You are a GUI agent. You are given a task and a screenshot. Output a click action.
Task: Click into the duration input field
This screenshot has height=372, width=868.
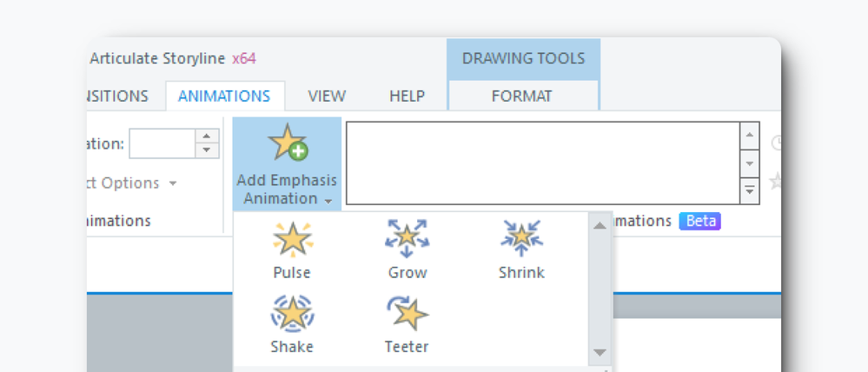click(162, 143)
